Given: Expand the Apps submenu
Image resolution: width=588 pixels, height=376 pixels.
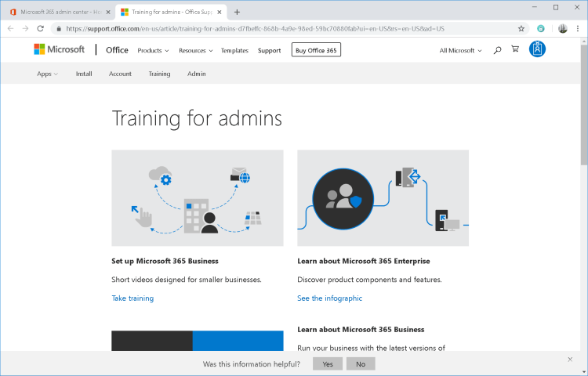Looking at the screenshot, I should [47, 74].
